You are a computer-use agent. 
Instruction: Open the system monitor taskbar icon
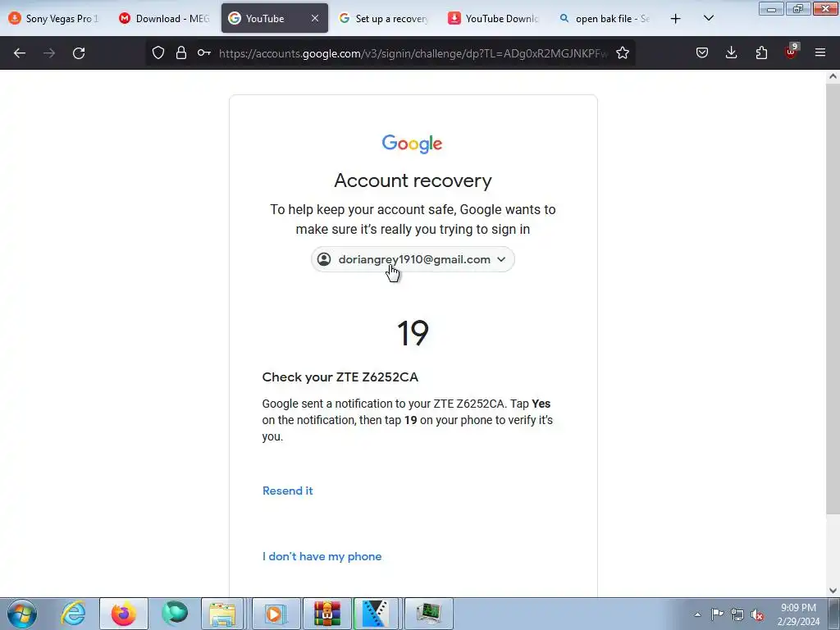click(428, 614)
